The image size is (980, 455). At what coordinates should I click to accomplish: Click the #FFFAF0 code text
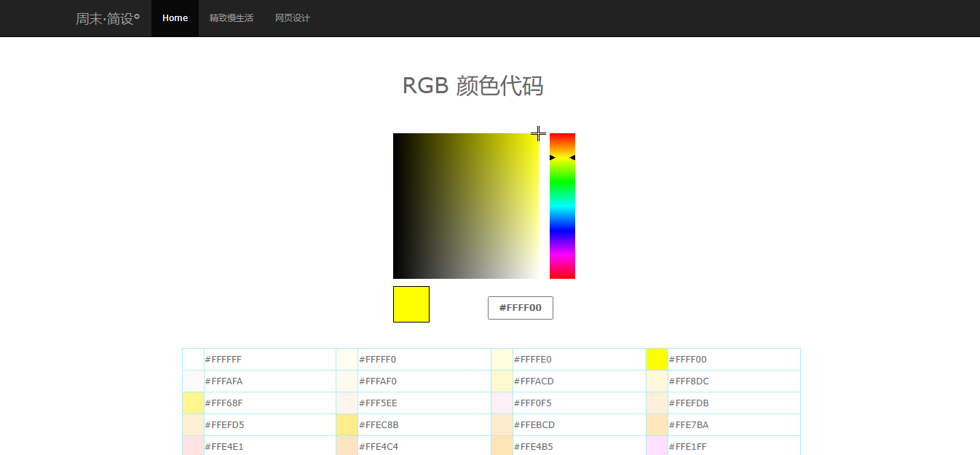[x=377, y=381]
